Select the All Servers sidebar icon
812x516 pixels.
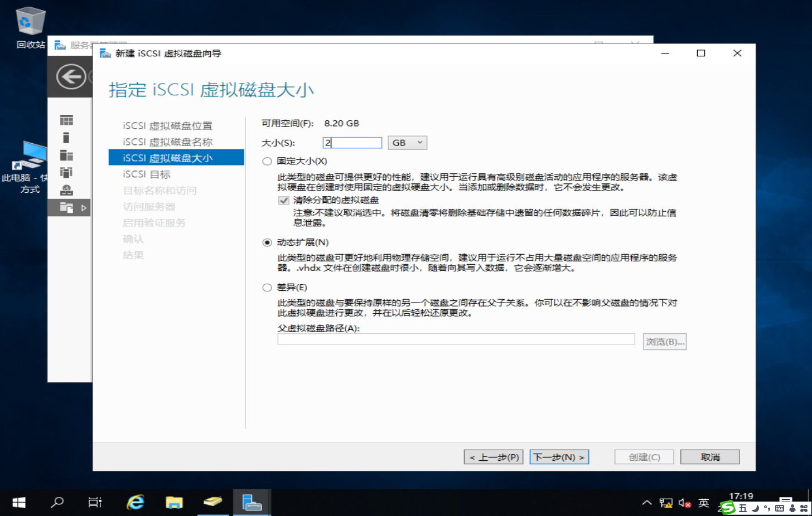[66, 155]
